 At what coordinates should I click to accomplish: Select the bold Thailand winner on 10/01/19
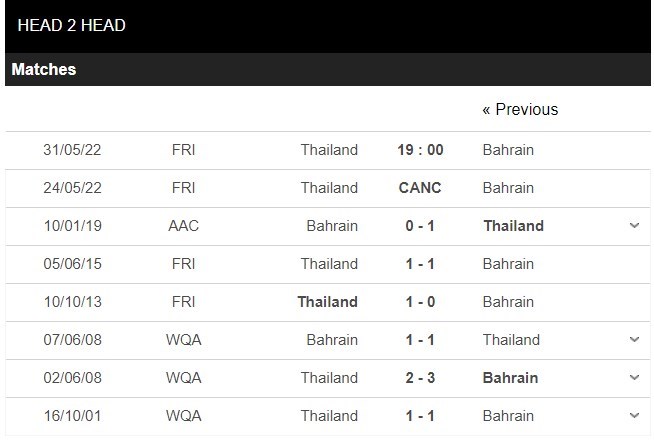[513, 226]
